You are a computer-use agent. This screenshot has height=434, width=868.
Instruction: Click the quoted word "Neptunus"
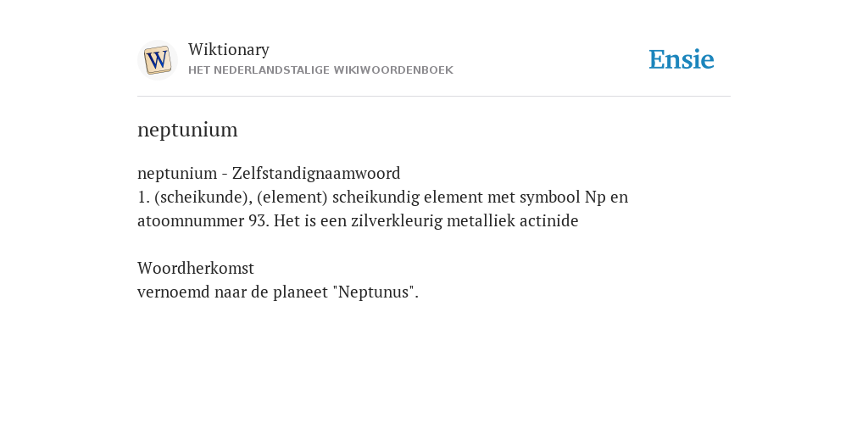[374, 292]
